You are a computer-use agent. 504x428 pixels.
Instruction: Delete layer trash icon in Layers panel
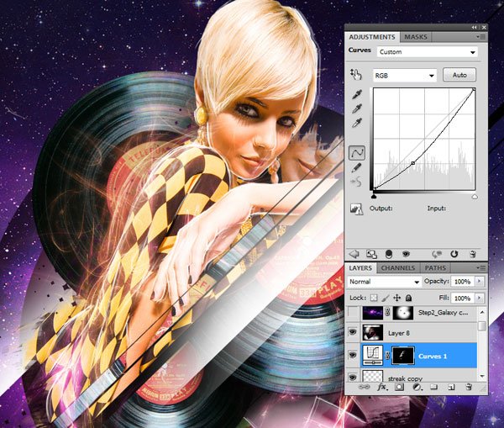[x=469, y=387]
